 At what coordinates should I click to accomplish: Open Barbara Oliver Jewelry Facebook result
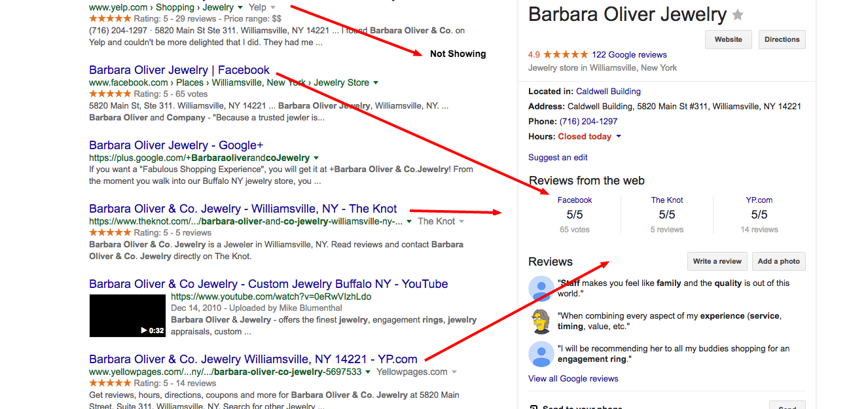pyautogui.click(x=179, y=70)
